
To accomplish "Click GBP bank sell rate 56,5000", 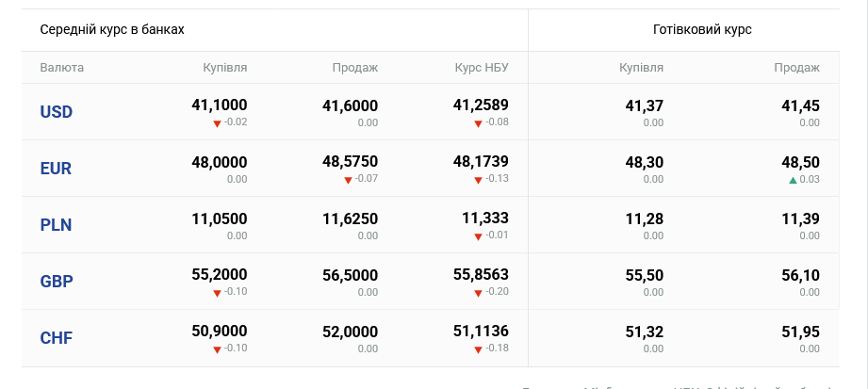I will click(350, 276).
